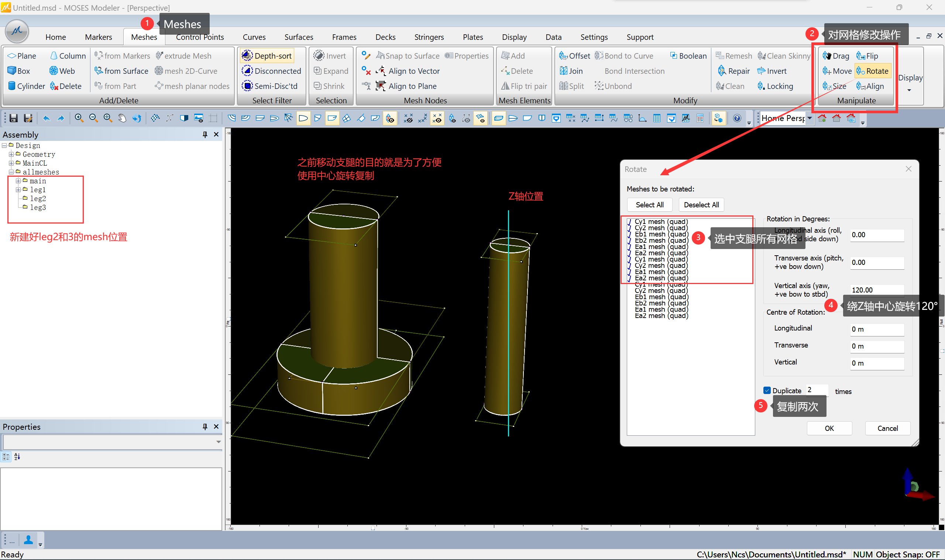Click the Vertical axis yaw field
This screenshot has height=560, width=945.
point(876,290)
